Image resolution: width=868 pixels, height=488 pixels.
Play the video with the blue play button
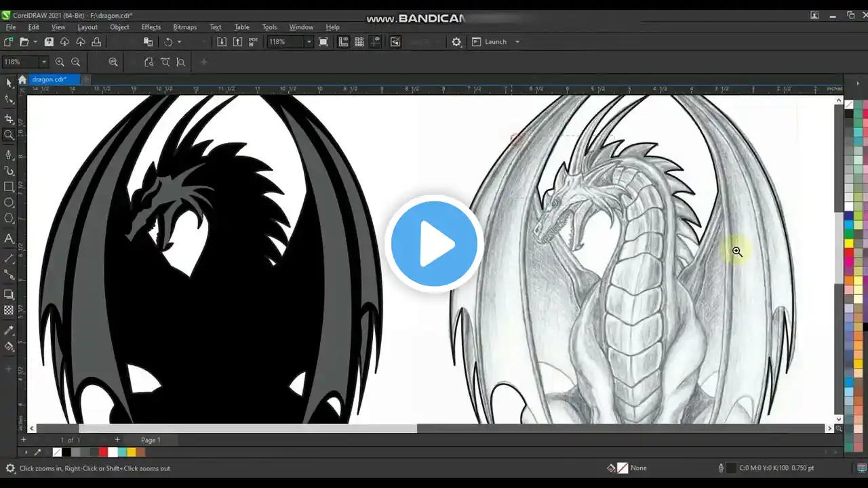[x=434, y=244]
